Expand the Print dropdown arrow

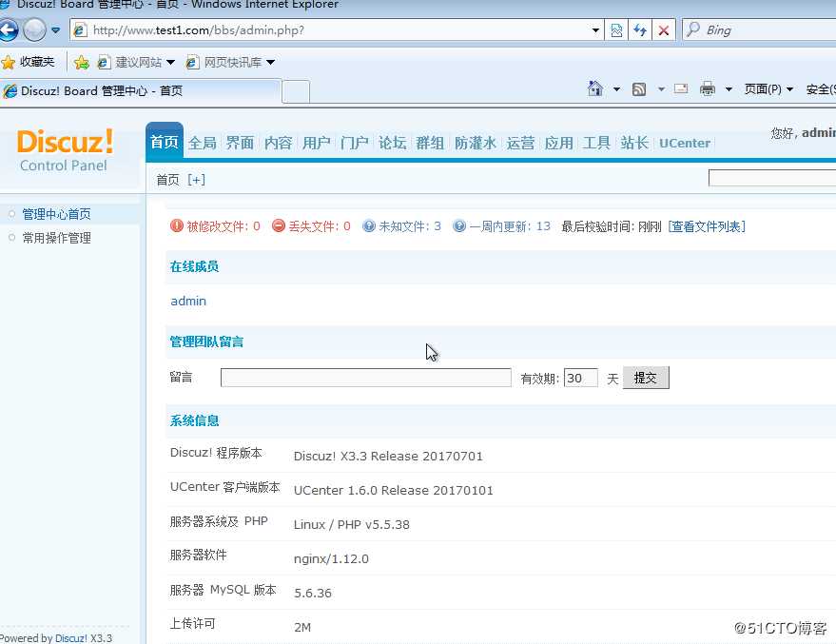729,89
